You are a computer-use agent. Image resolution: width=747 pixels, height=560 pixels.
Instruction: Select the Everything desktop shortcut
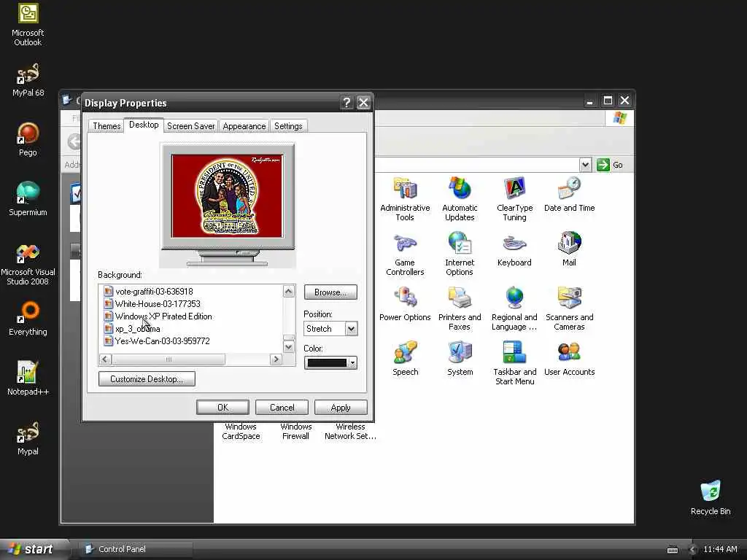pyautogui.click(x=28, y=319)
